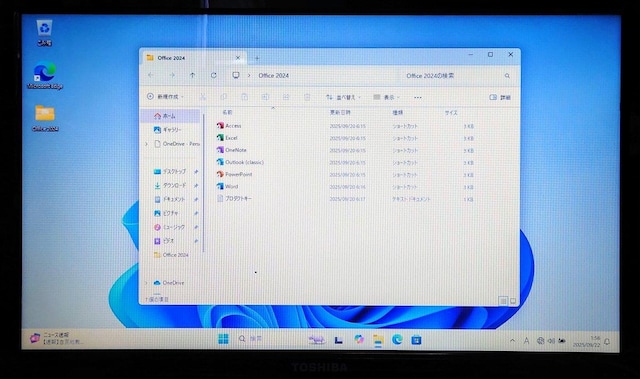Add a new Explorer tab with plus button
The width and height of the screenshot is (640, 379).
pyautogui.click(x=257, y=58)
